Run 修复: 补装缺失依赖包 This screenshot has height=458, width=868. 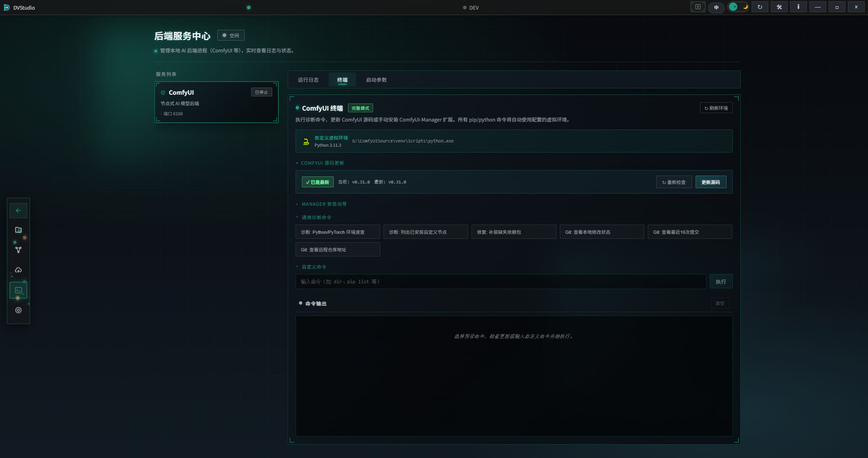(x=514, y=232)
